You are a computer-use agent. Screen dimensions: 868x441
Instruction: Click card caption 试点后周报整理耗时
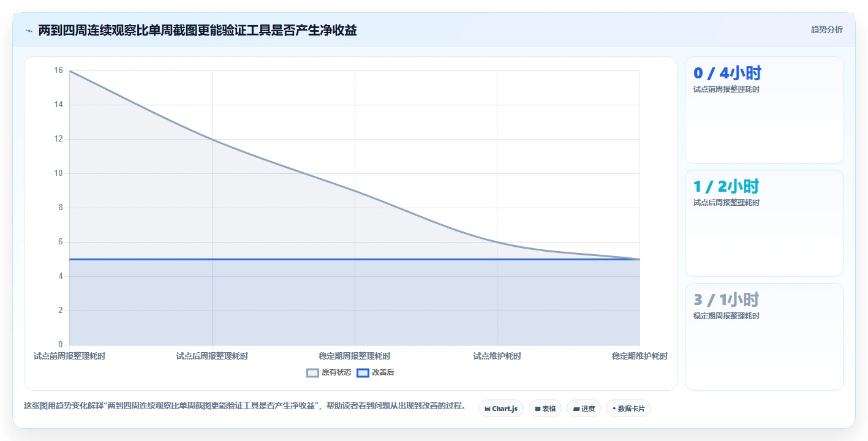click(726, 203)
